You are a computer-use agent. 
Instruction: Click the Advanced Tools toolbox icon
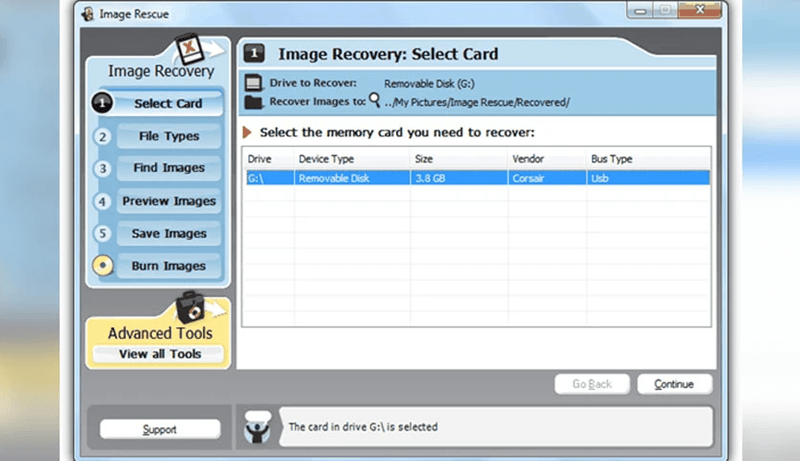point(190,308)
